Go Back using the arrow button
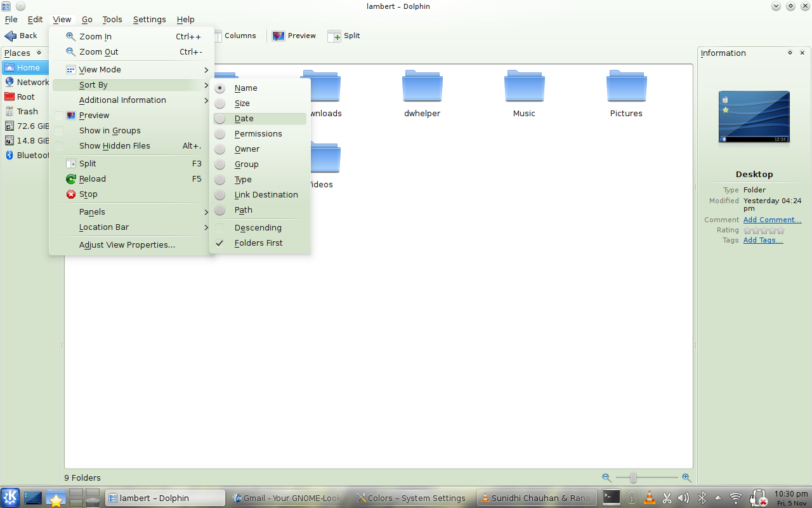 click(x=21, y=36)
